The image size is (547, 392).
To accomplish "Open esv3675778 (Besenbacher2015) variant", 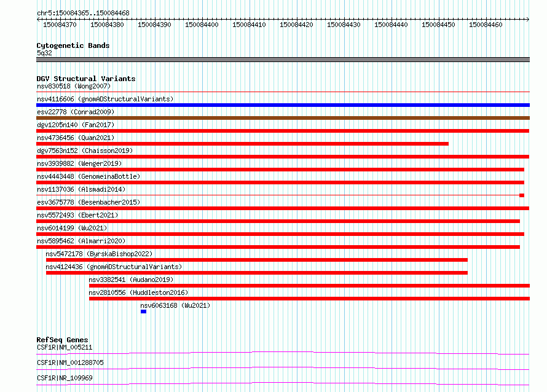I will pos(89,202).
